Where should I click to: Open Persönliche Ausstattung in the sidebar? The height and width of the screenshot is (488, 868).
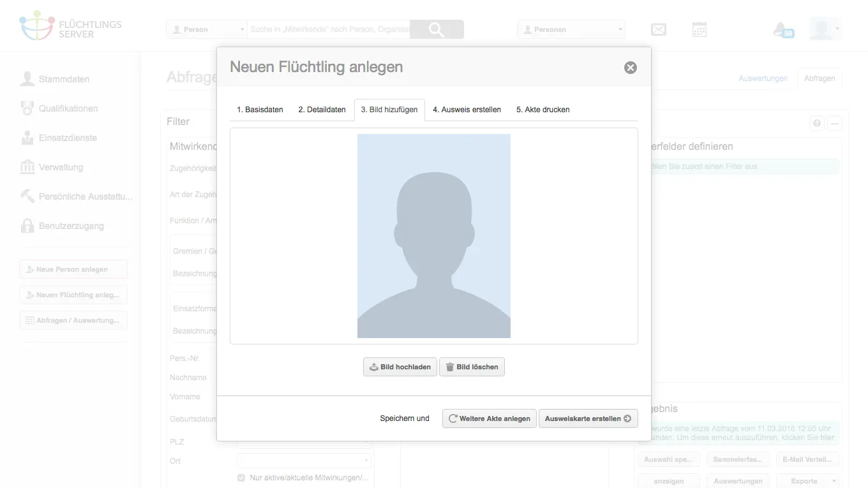coord(77,196)
